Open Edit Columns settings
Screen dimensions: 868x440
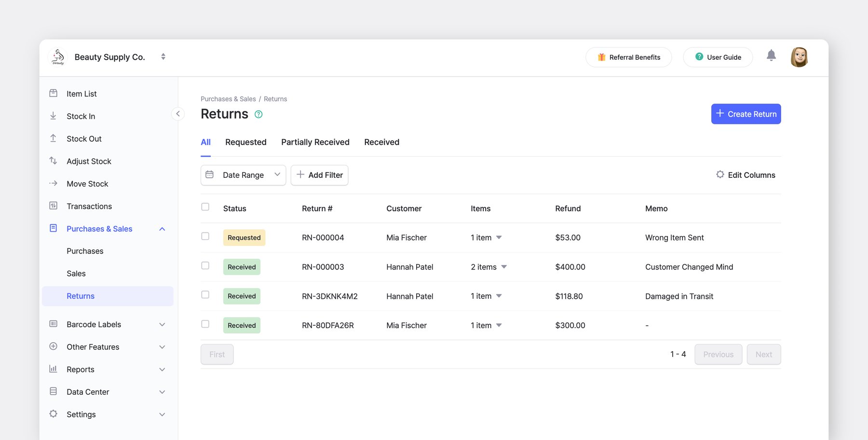(x=746, y=175)
